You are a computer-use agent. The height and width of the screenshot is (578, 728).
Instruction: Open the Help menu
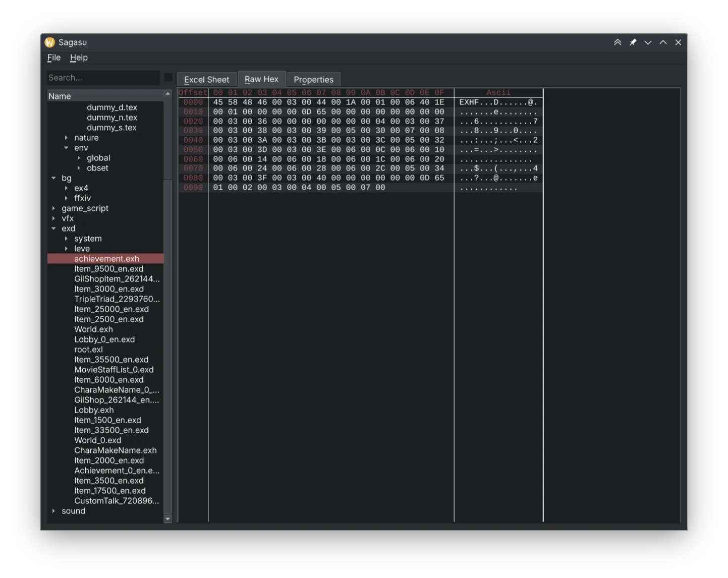pyautogui.click(x=79, y=57)
